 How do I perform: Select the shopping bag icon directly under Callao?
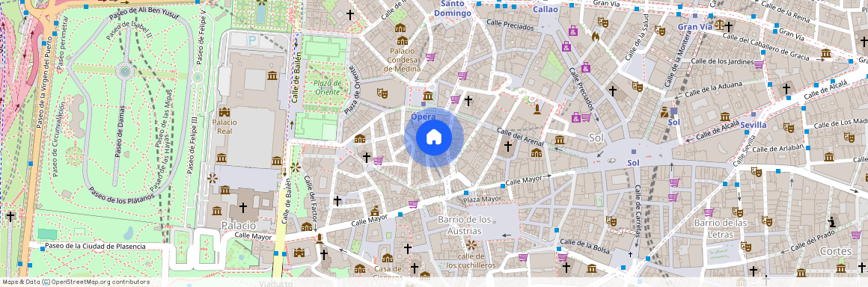pos(572,31)
